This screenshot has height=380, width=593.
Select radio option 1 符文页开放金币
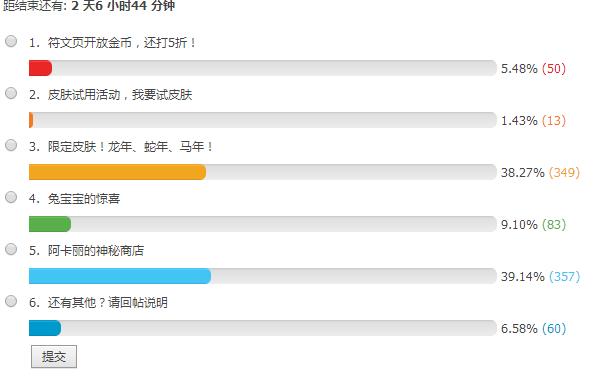(x=11, y=41)
